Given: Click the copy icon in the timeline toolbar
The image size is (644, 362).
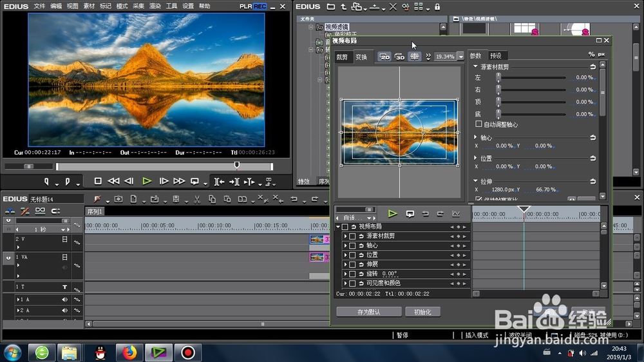Looking at the screenshot, I should point(212,199).
